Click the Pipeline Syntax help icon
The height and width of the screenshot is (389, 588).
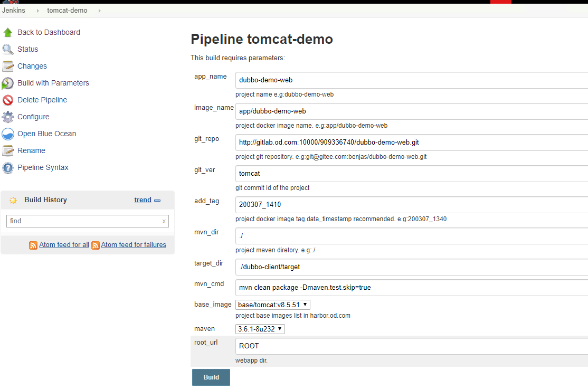tap(8, 168)
